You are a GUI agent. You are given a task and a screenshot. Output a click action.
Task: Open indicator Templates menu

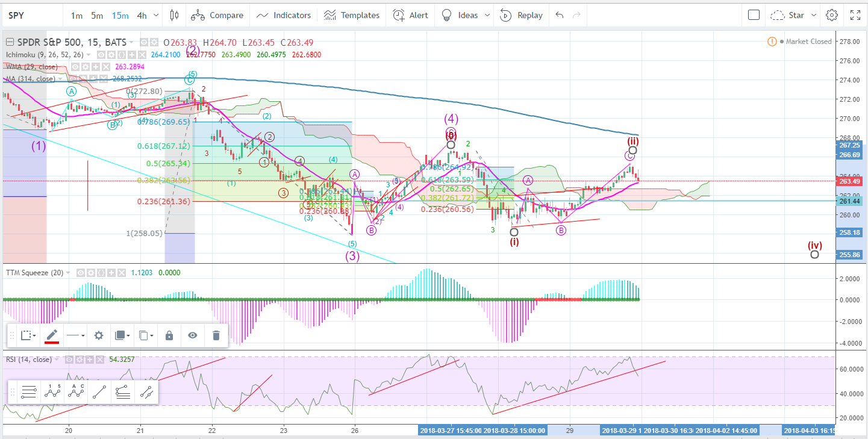point(352,15)
